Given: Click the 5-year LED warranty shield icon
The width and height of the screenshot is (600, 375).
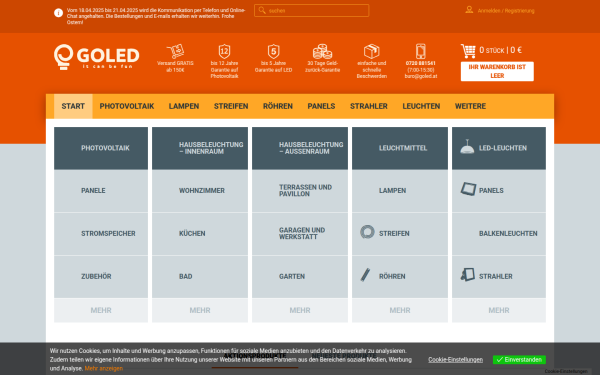Looking at the screenshot, I should 273,51.
